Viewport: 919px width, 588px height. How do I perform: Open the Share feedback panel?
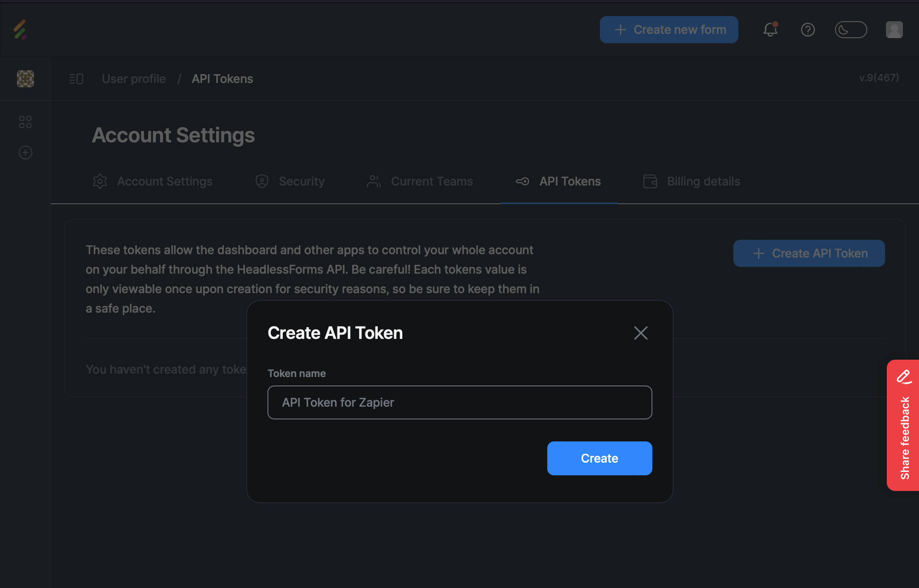tap(904, 425)
